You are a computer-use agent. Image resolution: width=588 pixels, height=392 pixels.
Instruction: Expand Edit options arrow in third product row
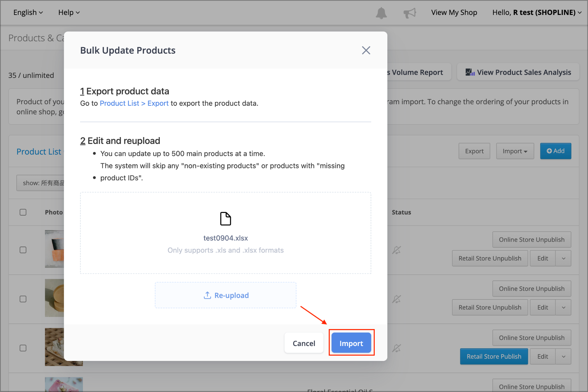563,357
